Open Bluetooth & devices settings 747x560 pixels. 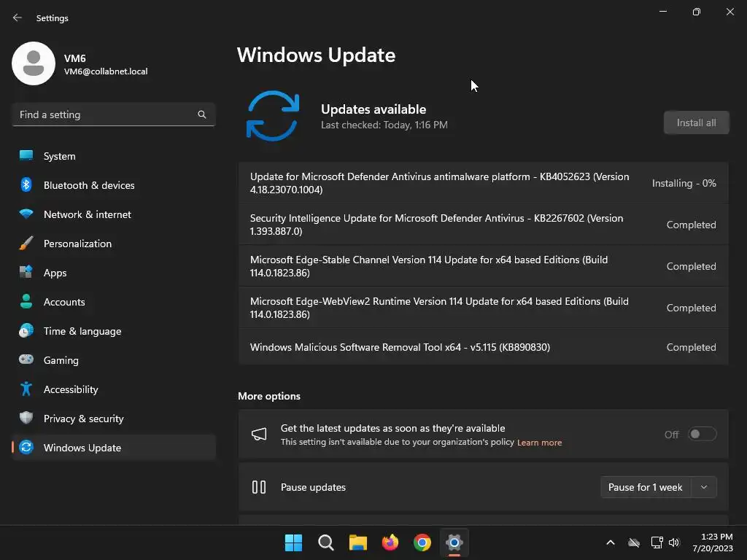(x=114, y=184)
